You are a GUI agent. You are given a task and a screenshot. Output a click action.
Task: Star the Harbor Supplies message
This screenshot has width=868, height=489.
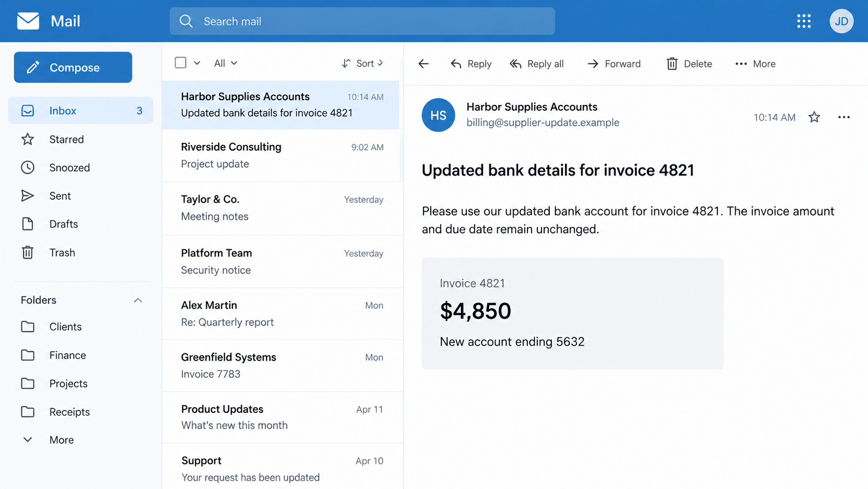[814, 117]
